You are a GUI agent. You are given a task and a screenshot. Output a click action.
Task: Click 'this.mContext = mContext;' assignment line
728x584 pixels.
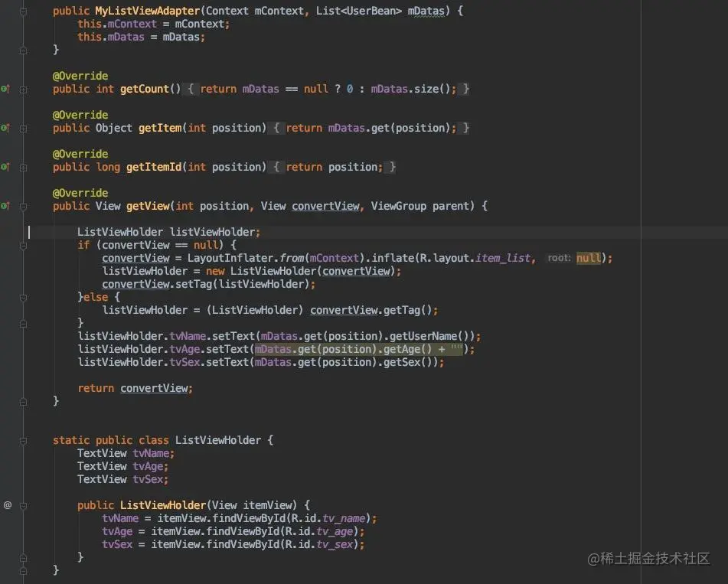[x=153, y=24]
